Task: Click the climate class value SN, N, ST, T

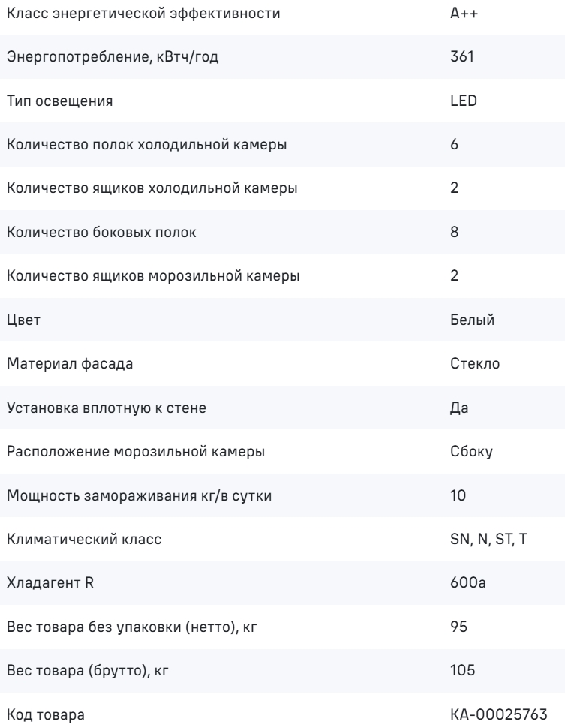Action: pyautogui.click(x=488, y=539)
